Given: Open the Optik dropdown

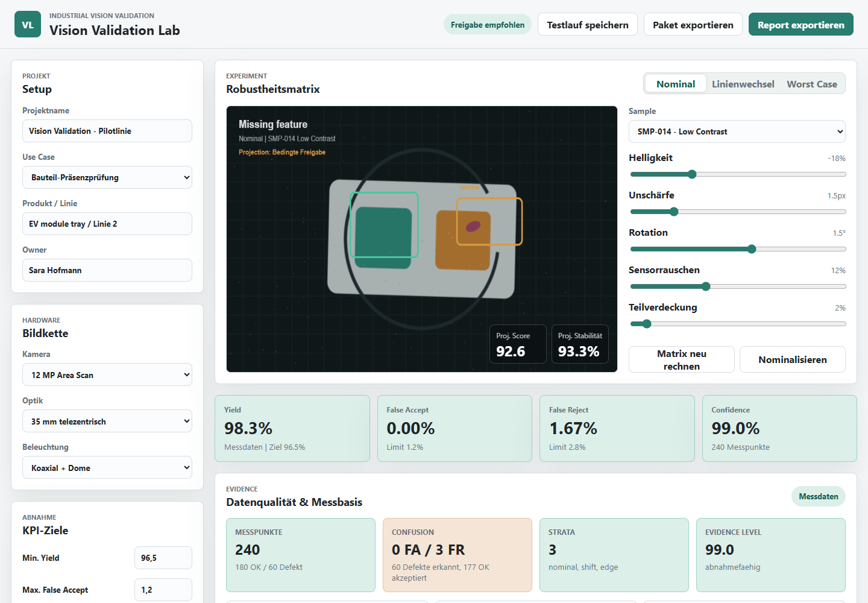Looking at the screenshot, I should coord(107,421).
